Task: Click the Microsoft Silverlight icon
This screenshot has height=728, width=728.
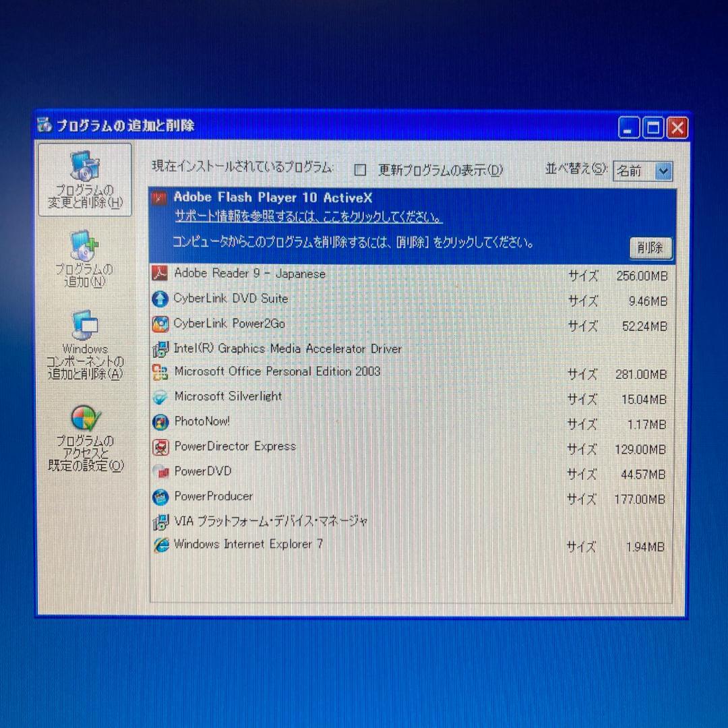Action: pyautogui.click(x=160, y=397)
